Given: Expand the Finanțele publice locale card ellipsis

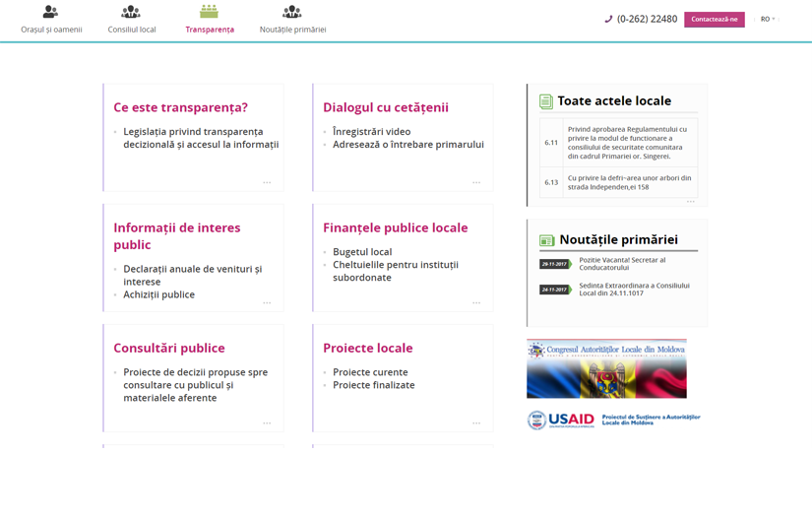Looking at the screenshot, I should [476, 302].
